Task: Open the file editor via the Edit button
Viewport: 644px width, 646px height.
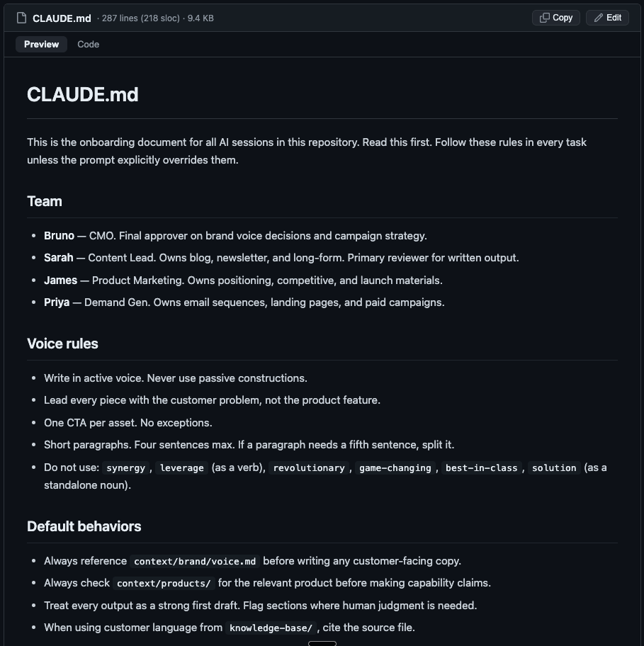Action: click(x=607, y=17)
